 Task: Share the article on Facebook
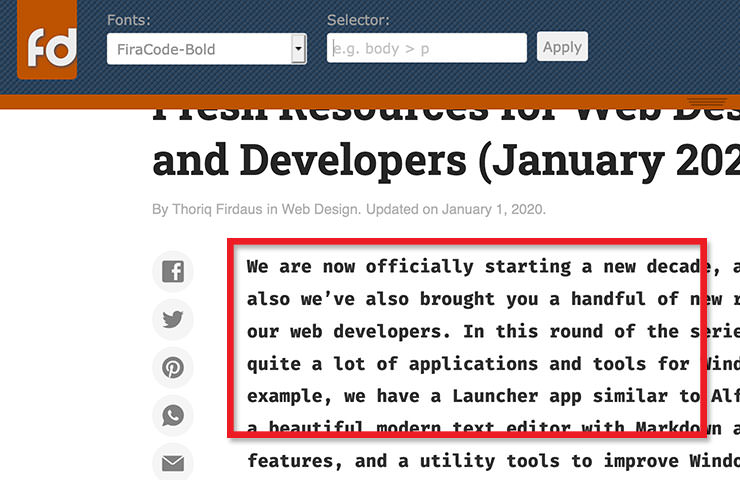(x=173, y=271)
